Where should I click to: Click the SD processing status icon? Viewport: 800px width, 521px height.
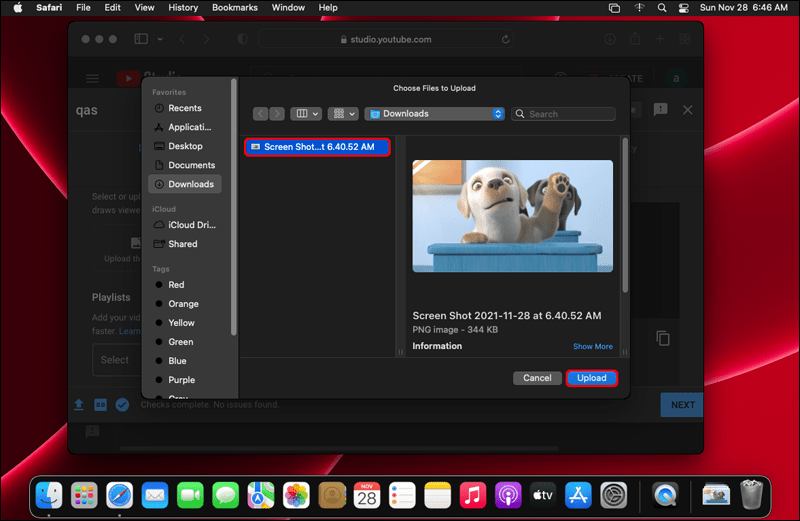[x=101, y=405]
